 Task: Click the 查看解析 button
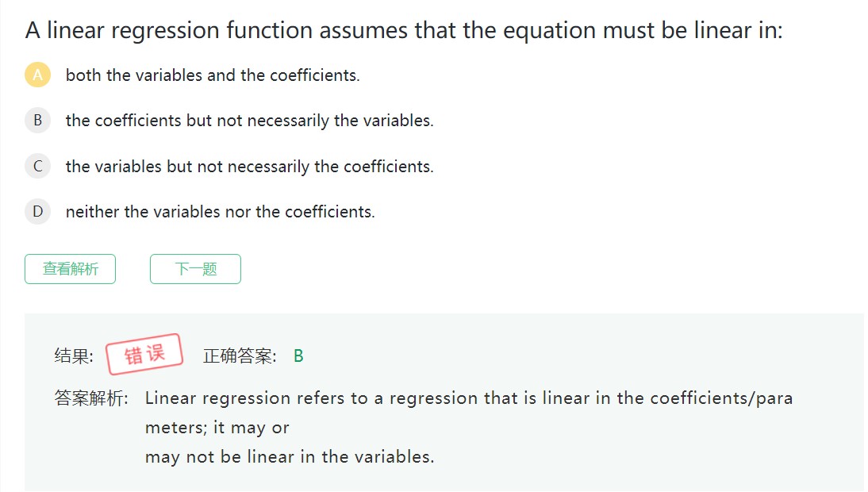[70, 269]
